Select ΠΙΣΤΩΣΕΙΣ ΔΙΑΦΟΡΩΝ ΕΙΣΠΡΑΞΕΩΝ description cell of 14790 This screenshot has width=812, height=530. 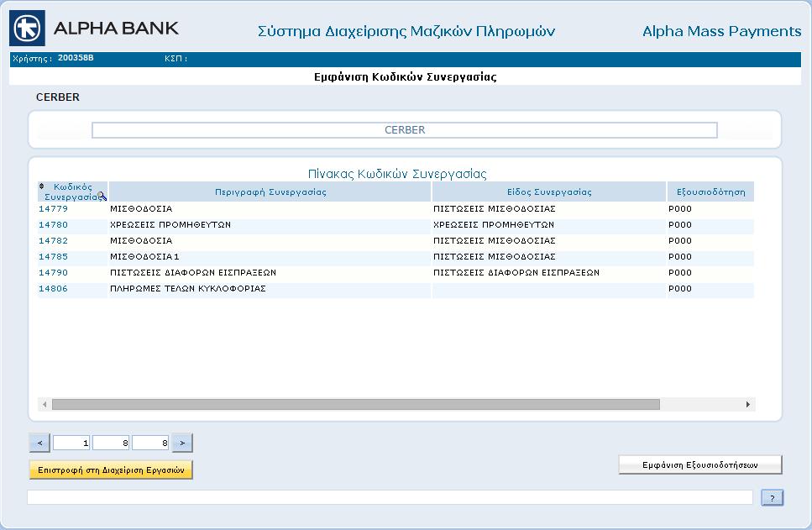coord(270,273)
